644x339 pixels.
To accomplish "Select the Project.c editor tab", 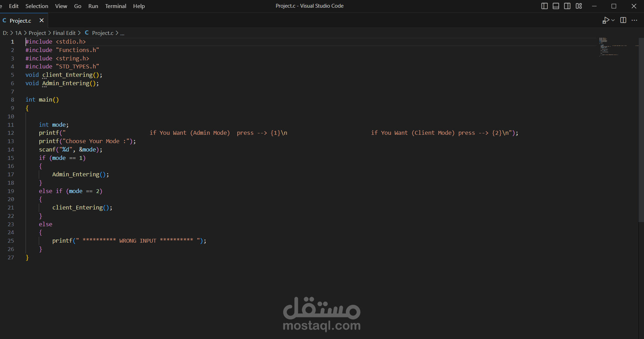I will [x=24, y=21].
